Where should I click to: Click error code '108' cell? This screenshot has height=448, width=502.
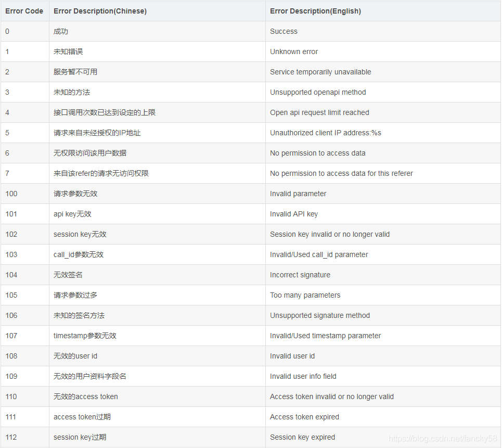tap(24, 356)
